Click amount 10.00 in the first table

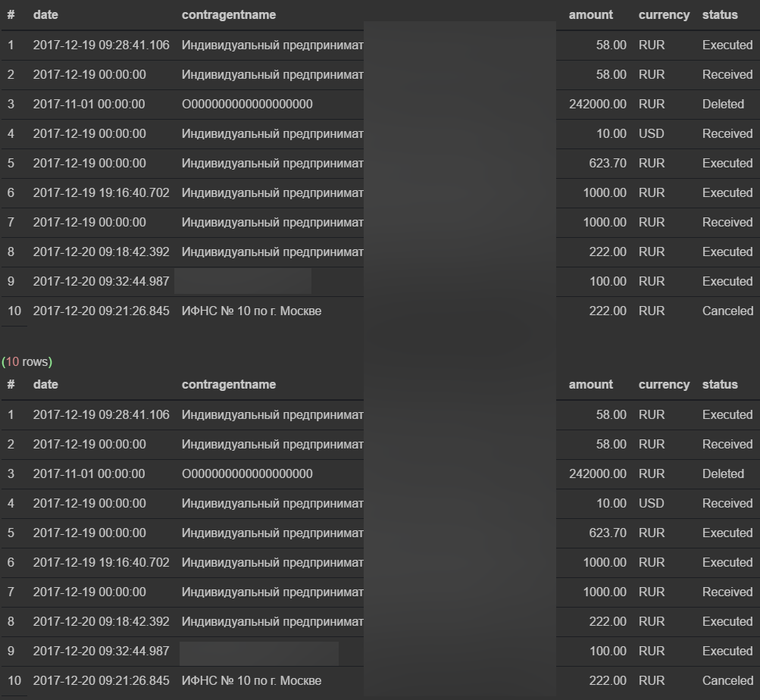(611, 134)
